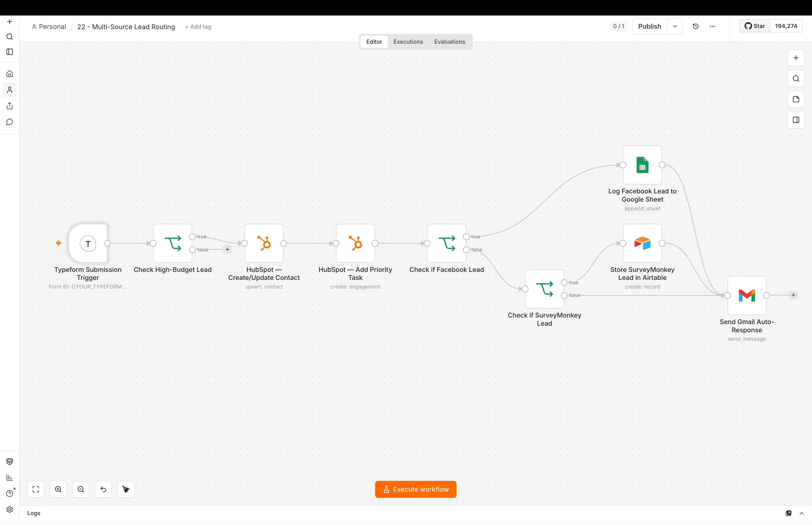Select HubSpot Create/Update Contact node
812x525 pixels.
[264, 243]
